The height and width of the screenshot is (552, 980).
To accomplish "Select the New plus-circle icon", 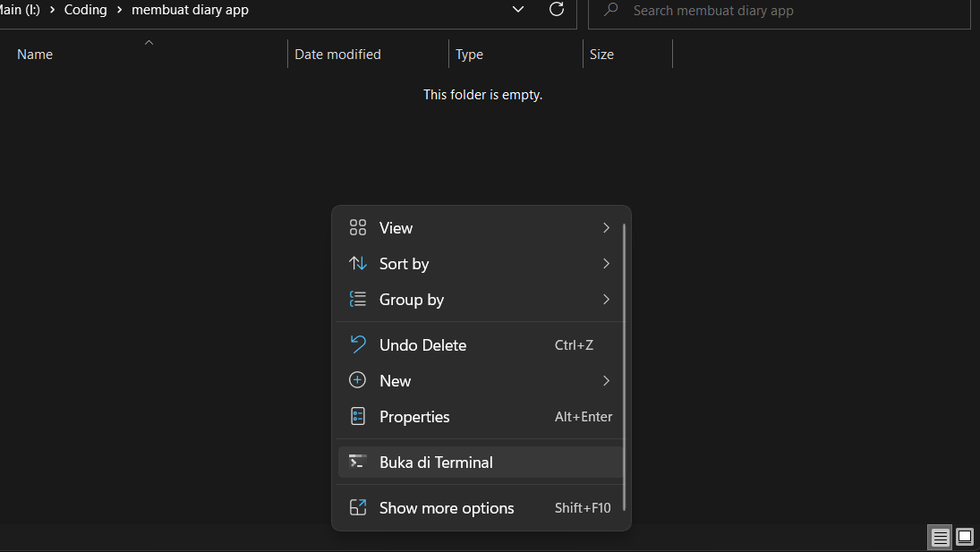I will (x=358, y=380).
